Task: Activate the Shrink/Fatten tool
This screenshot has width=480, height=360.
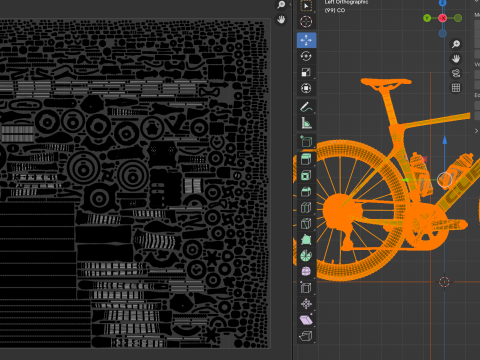Action: [x=306, y=304]
